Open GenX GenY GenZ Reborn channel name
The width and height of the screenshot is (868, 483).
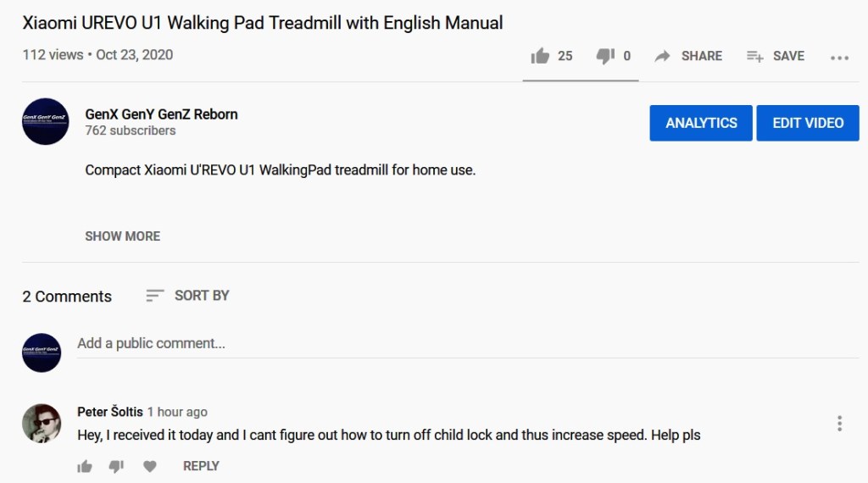click(x=161, y=114)
